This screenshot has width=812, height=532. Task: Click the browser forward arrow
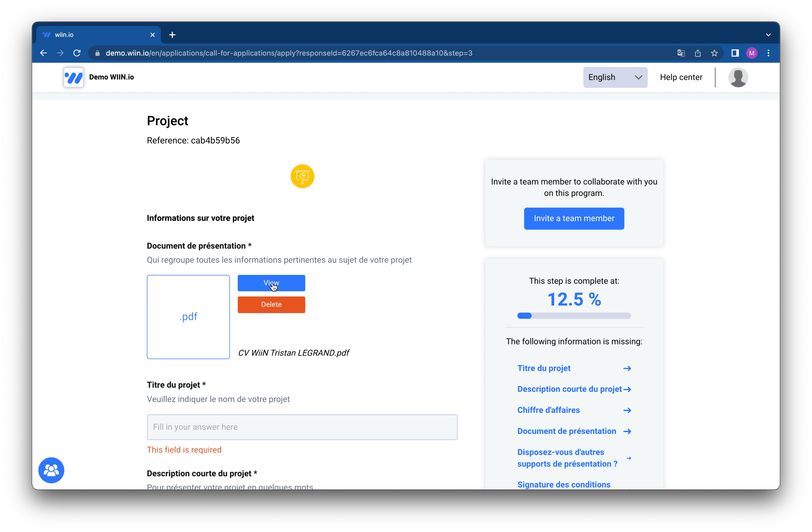[60, 53]
